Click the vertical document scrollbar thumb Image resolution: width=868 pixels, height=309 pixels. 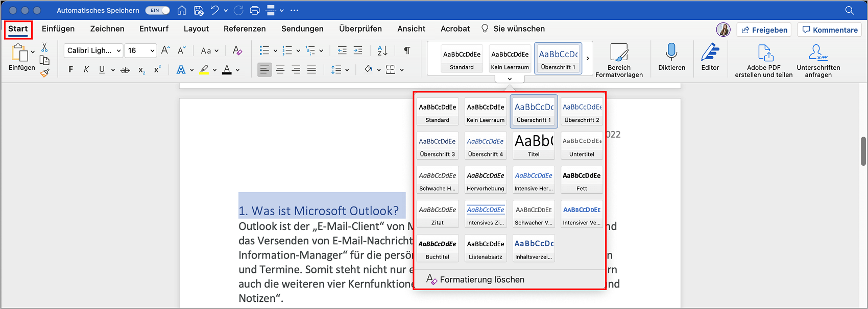(863, 151)
